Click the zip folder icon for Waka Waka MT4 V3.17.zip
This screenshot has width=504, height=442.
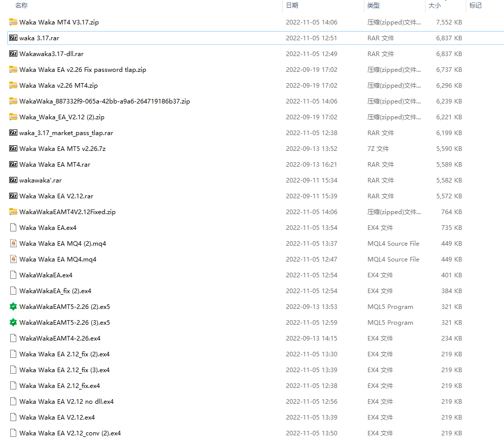pos(13,22)
